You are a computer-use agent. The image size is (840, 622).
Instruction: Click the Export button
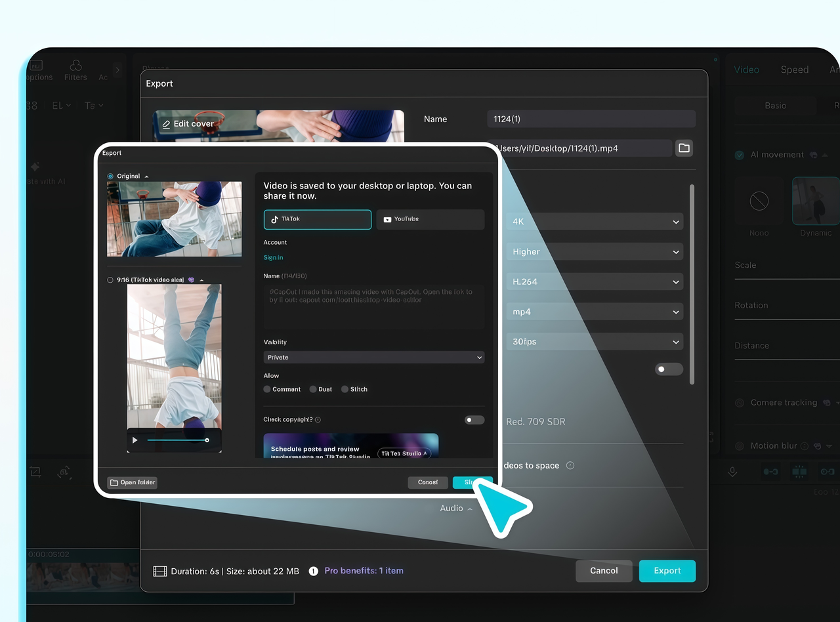tap(667, 571)
